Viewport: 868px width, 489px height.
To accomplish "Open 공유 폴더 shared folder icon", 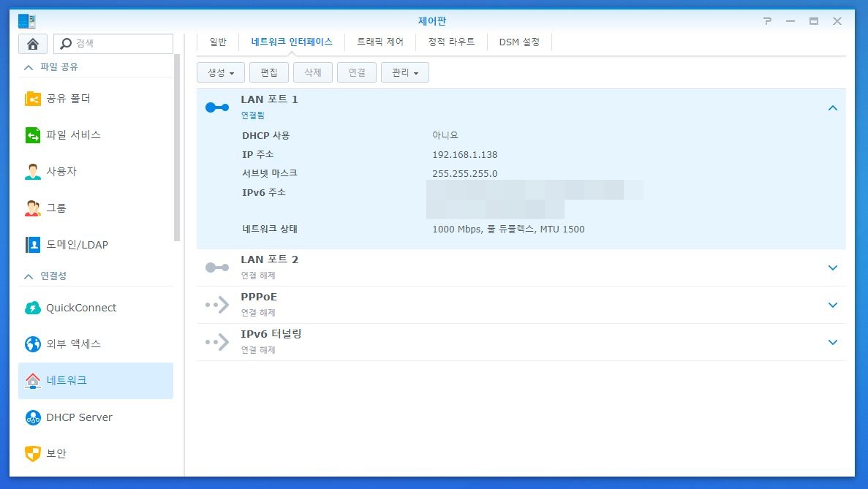I will point(33,99).
